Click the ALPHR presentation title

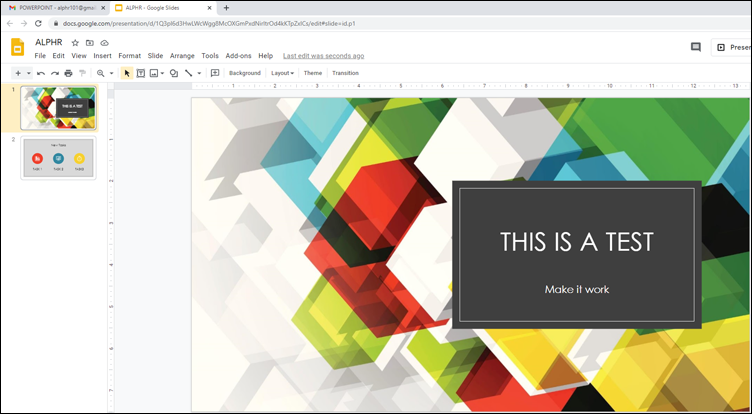[49, 42]
